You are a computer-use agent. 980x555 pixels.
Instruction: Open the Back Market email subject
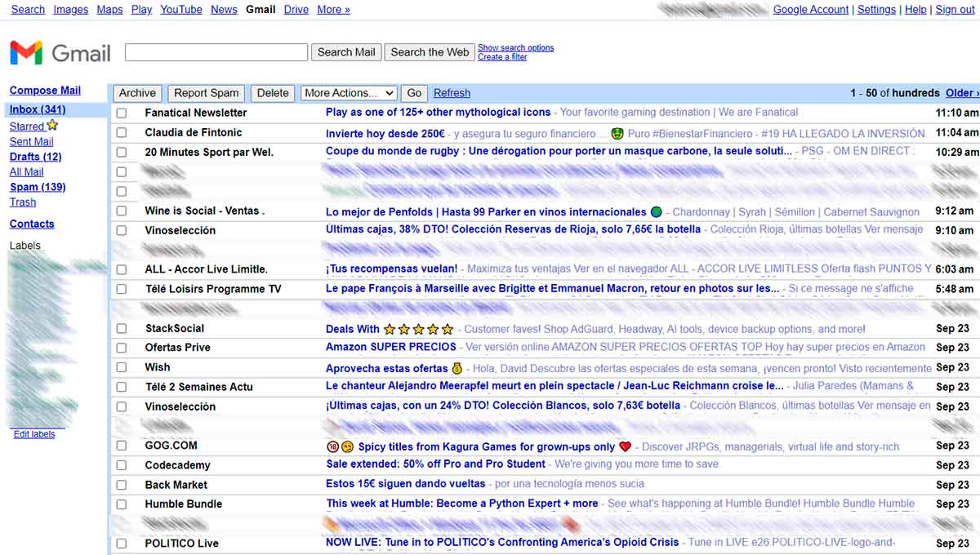coord(406,485)
